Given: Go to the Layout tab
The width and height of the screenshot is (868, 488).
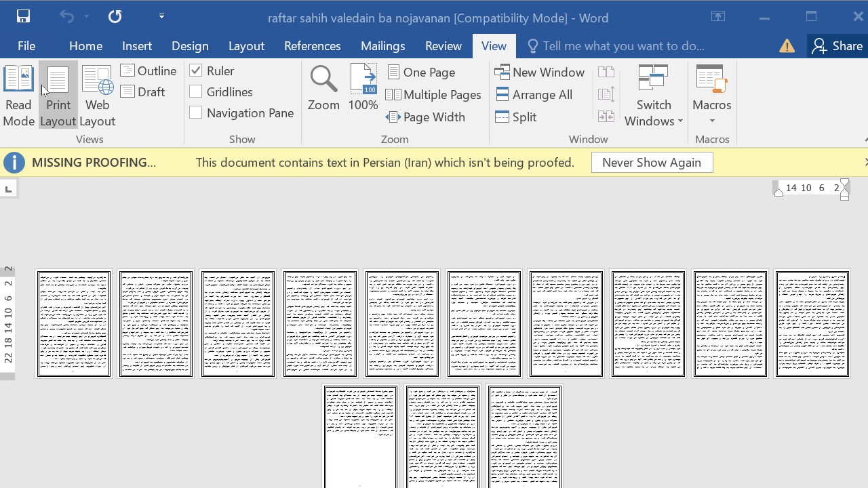Looking at the screenshot, I should coord(246,46).
